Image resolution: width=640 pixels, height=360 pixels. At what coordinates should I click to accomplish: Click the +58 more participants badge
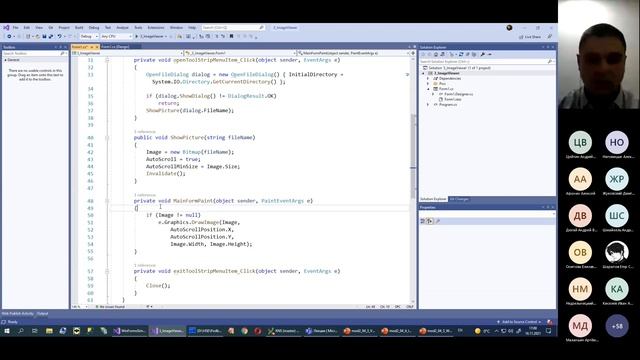coord(617,326)
